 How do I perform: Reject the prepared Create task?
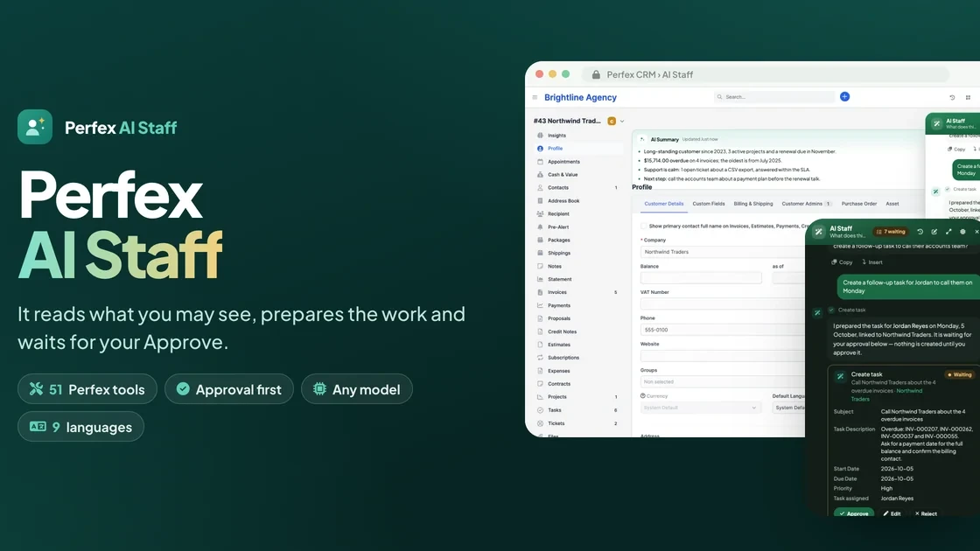pyautogui.click(x=926, y=513)
